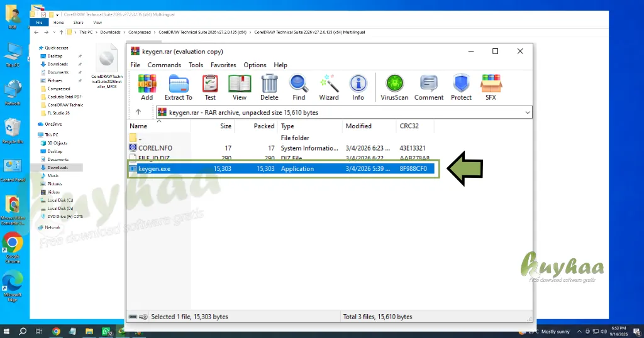This screenshot has height=338, width=644.
Task: Open the View book icon
Action: point(240,87)
